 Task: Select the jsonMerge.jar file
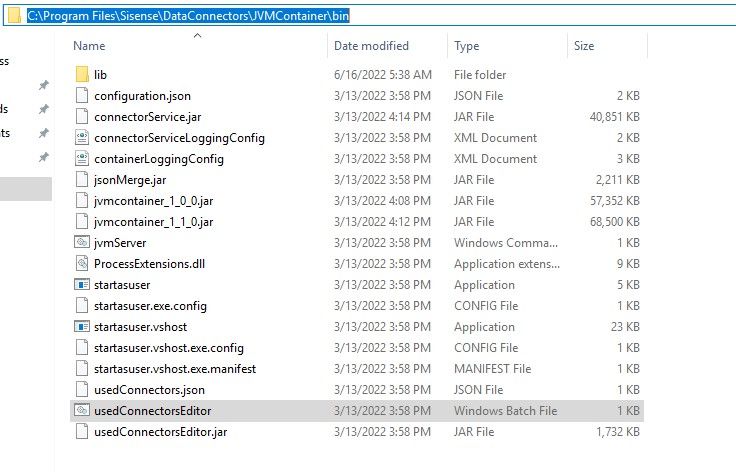pos(130,180)
